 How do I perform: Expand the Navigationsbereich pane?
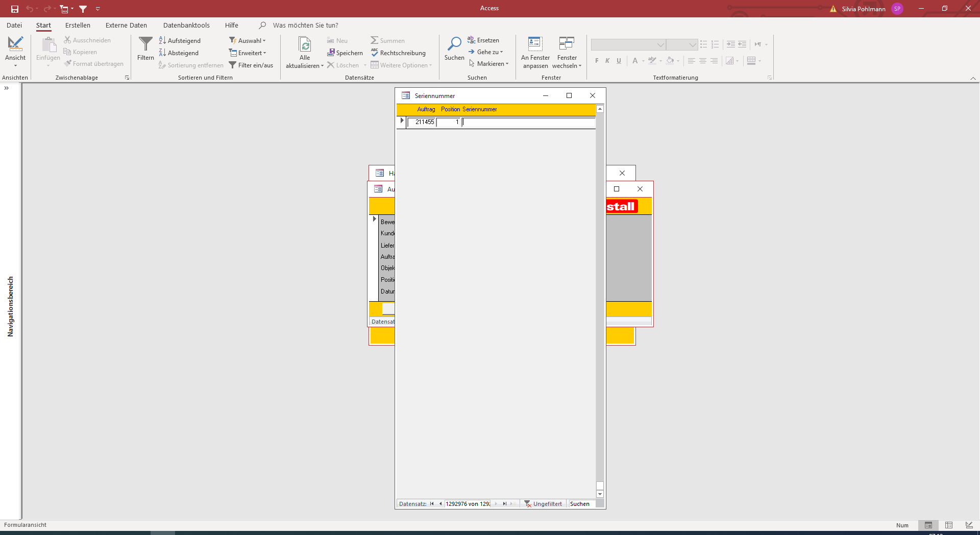[7, 88]
